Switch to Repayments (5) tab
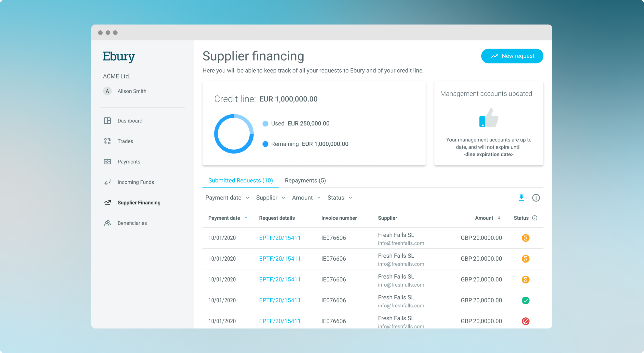Viewport: 644px width, 353px height. (305, 180)
